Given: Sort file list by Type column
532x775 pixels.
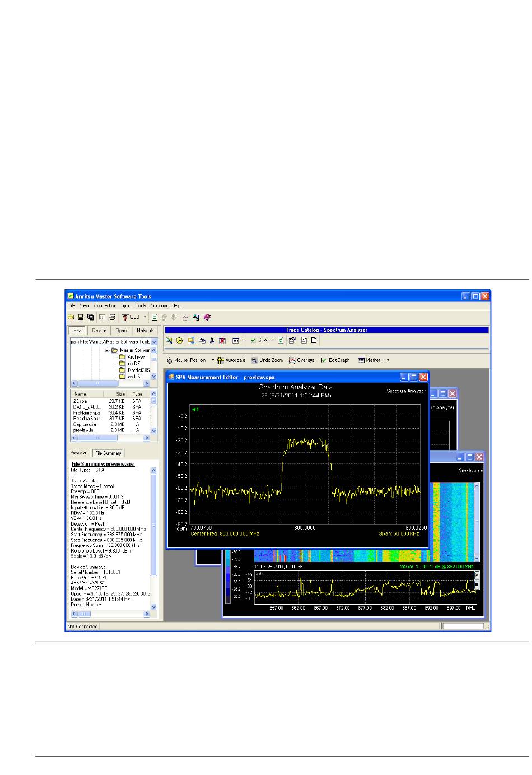Looking at the screenshot, I should [138, 394].
